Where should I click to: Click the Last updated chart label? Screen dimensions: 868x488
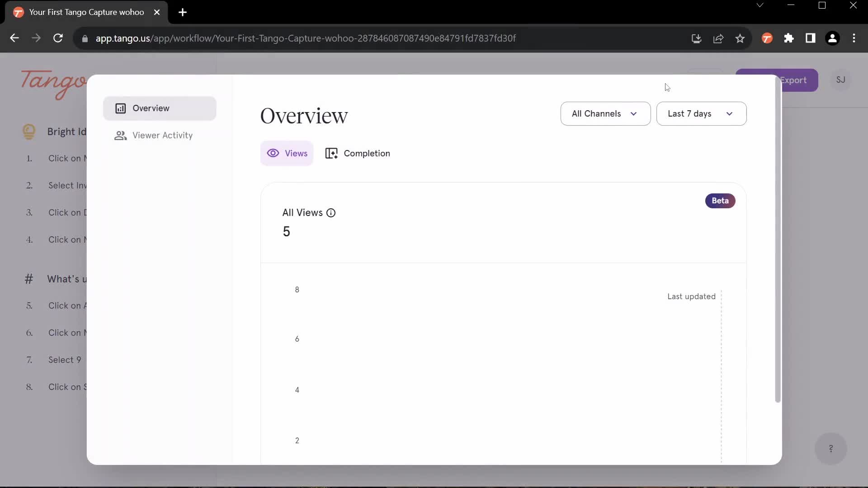691,297
